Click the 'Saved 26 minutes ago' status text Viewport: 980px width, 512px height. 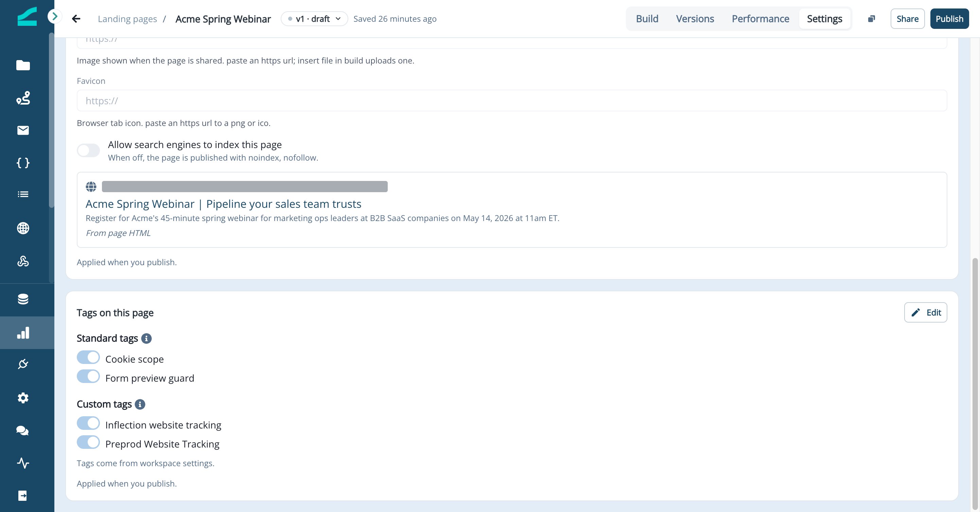(x=395, y=19)
